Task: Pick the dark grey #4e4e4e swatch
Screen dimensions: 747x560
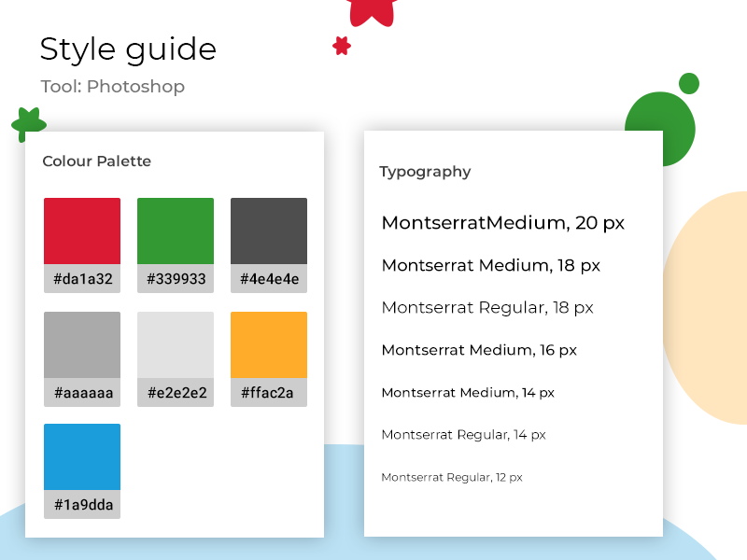Action: coord(269,231)
